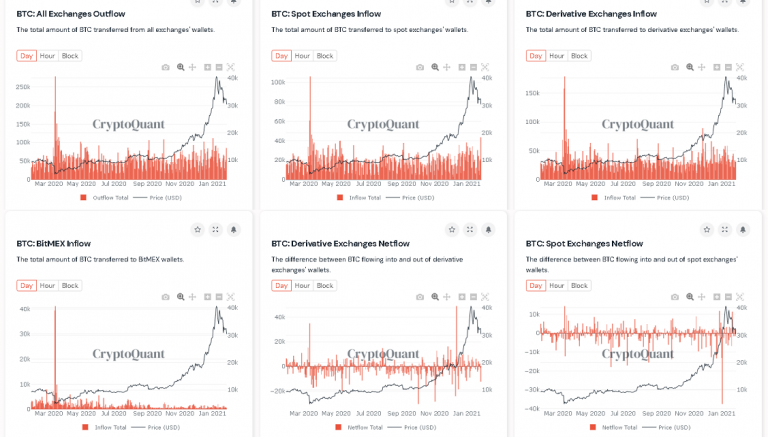Download All Exchanges Outflow chart via camera icon
This screenshot has height=437, width=768.
click(166, 67)
